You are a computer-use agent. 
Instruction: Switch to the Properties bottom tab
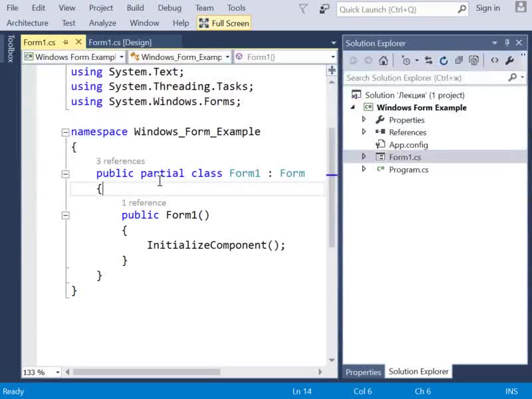(x=363, y=372)
